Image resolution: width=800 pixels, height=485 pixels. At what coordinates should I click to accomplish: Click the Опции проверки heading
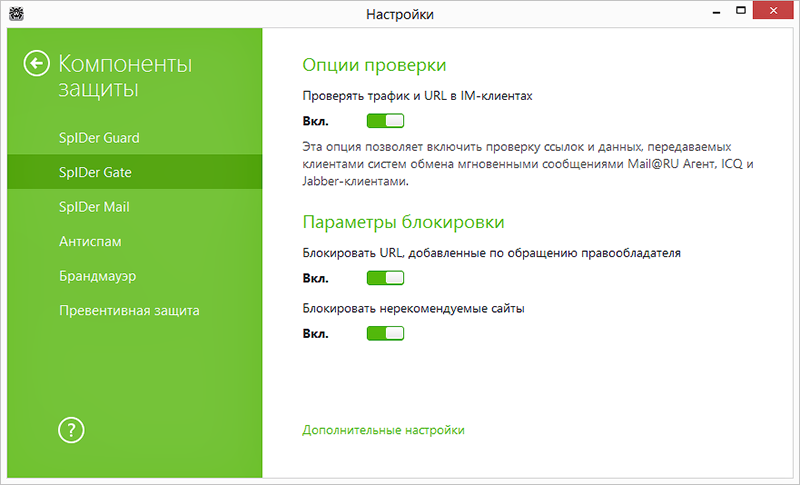point(374,65)
